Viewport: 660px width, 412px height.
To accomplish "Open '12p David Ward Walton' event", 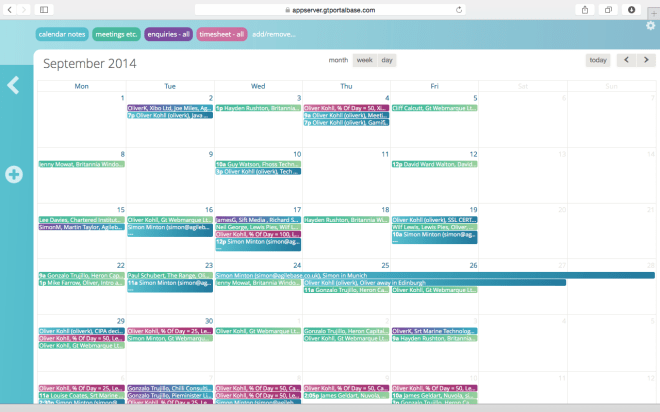I will tap(434, 164).
